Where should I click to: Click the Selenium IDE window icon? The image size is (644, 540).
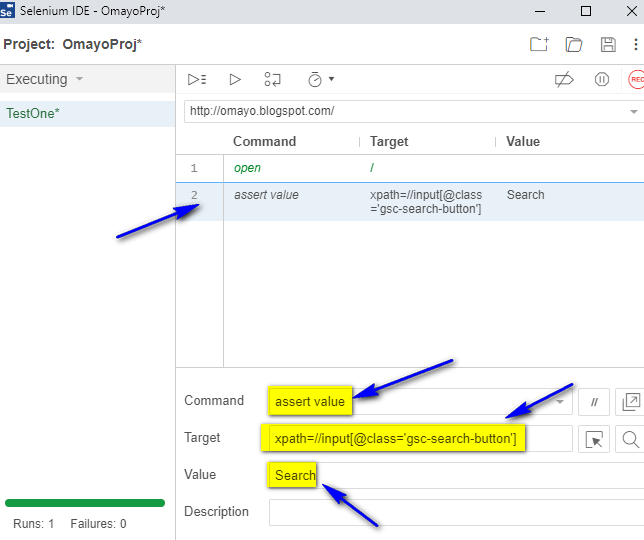click(7, 10)
